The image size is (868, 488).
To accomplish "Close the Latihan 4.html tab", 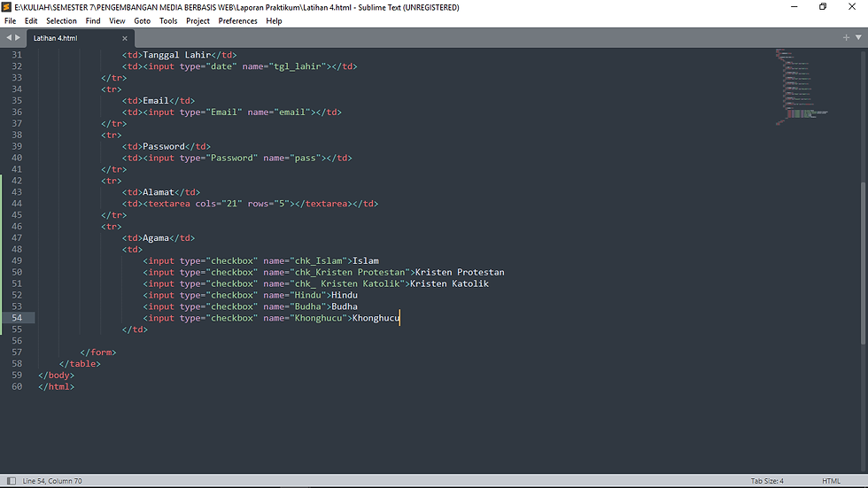I will tap(125, 38).
